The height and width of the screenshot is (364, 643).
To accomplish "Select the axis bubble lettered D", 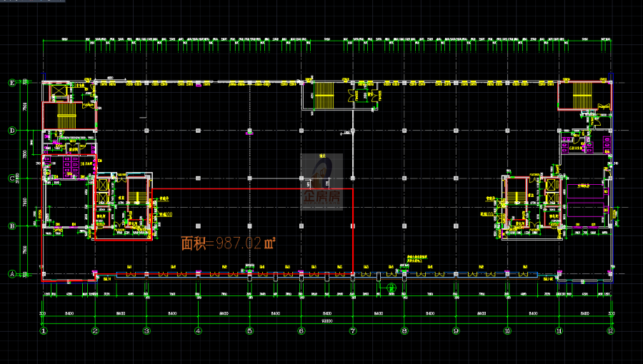I will pyautogui.click(x=11, y=131).
